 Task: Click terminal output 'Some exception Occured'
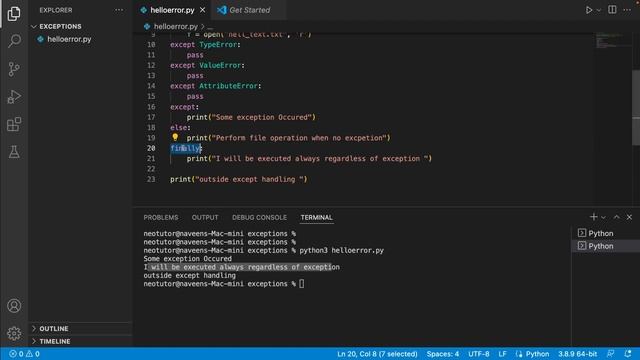tap(187, 259)
